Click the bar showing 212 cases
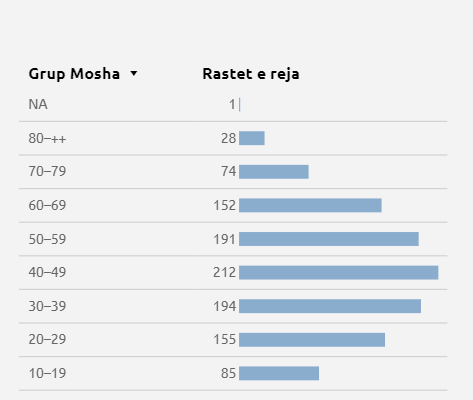This screenshot has width=473, height=400. tap(339, 273)
